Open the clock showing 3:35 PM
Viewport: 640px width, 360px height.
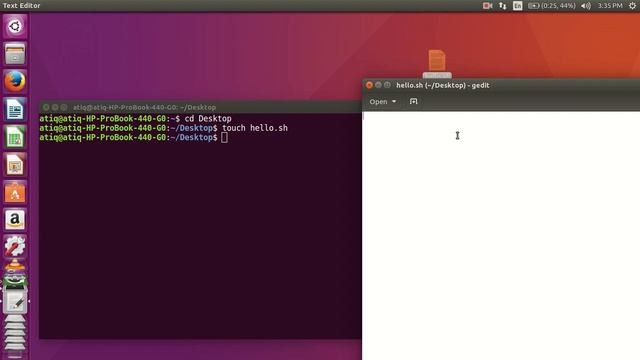pyautogui.click(x=610, y=6)
